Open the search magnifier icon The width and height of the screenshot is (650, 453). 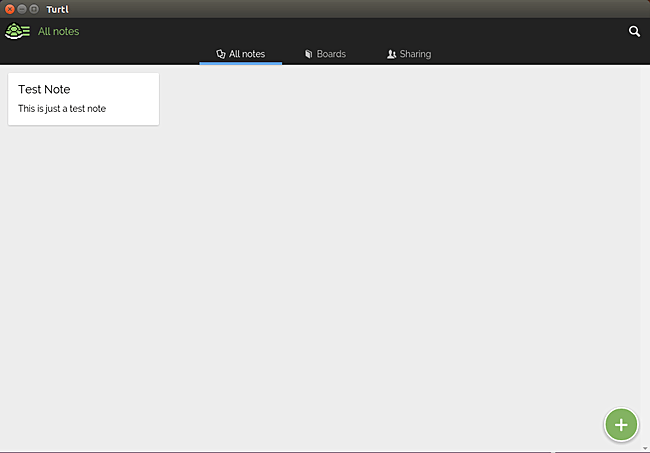634,31
